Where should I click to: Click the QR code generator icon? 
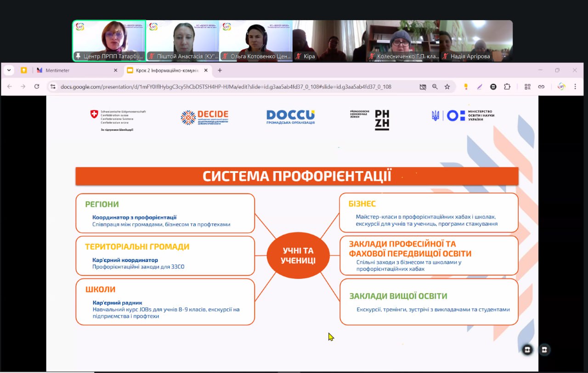pos(527,86)
